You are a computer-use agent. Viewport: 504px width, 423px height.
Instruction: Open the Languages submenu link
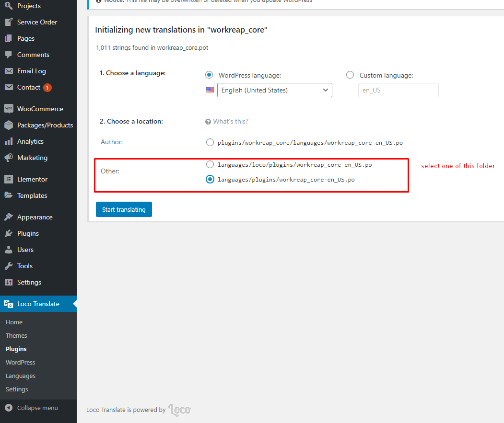tap(21, 376)
